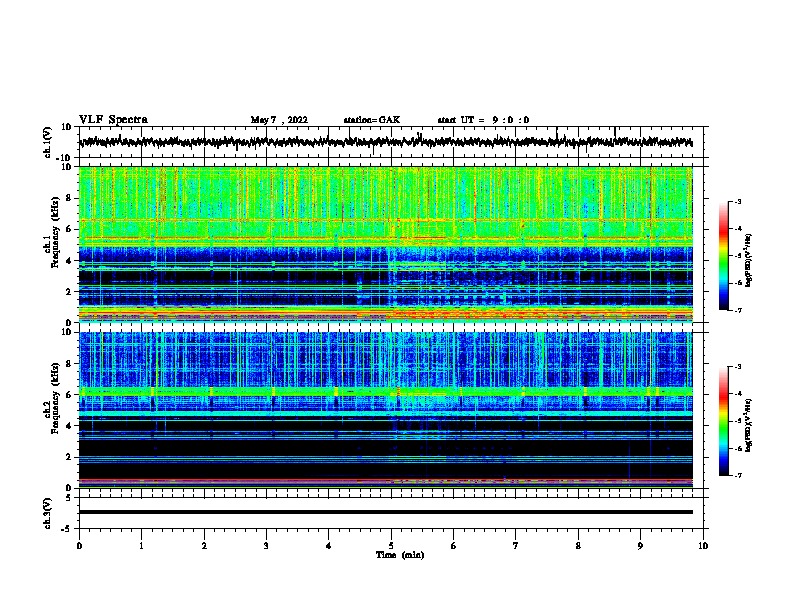Click the flat ch.3 voltage line
The image size is (792, 612).
click(x=386, y=512)
